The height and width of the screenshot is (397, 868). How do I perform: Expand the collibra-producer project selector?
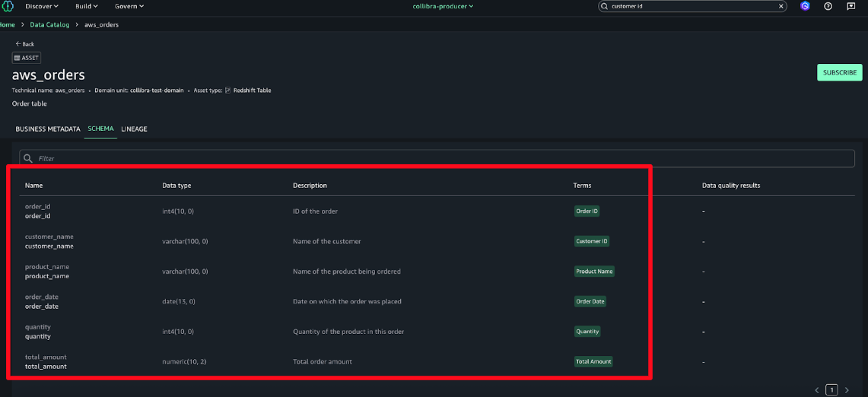click(x=443, y=6)
